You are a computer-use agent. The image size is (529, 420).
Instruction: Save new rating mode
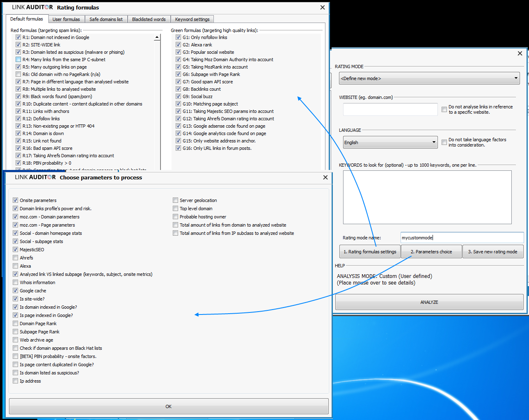click(x=493, y=252)
